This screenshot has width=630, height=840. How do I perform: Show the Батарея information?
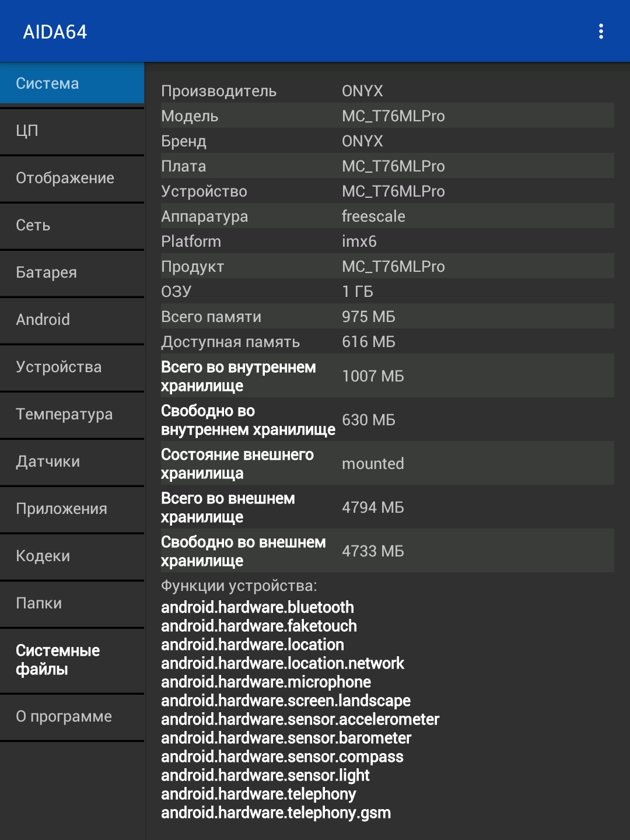72,272
